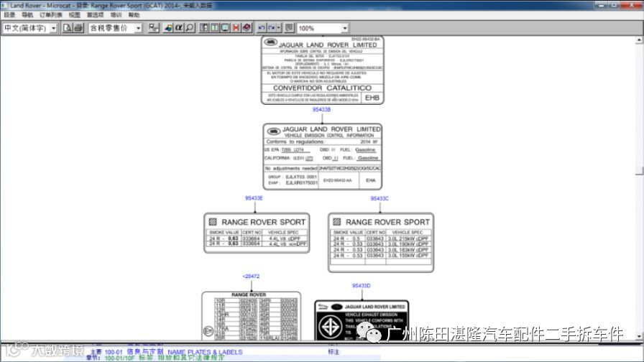
Task: Click the checkbox-list toolbar icon
Action: [x=154, y=28]
